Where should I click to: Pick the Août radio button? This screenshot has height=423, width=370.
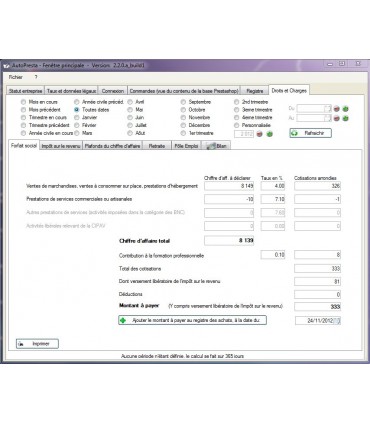point(130,133)
